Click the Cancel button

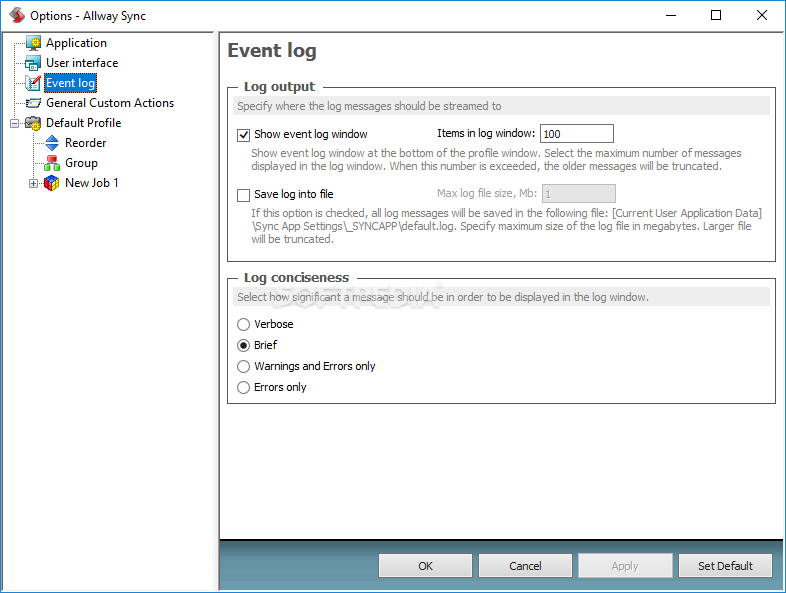pyautogui.click(x=525, y=566)
